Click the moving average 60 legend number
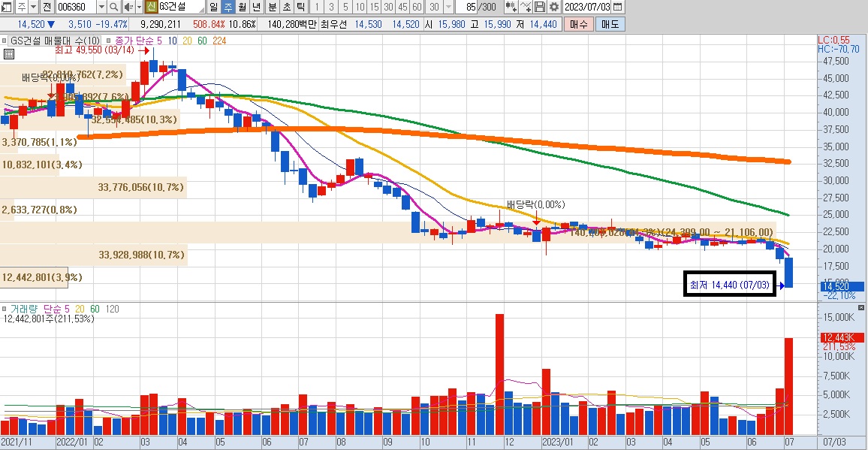The image size is (868, 450). tap(202, 41)
